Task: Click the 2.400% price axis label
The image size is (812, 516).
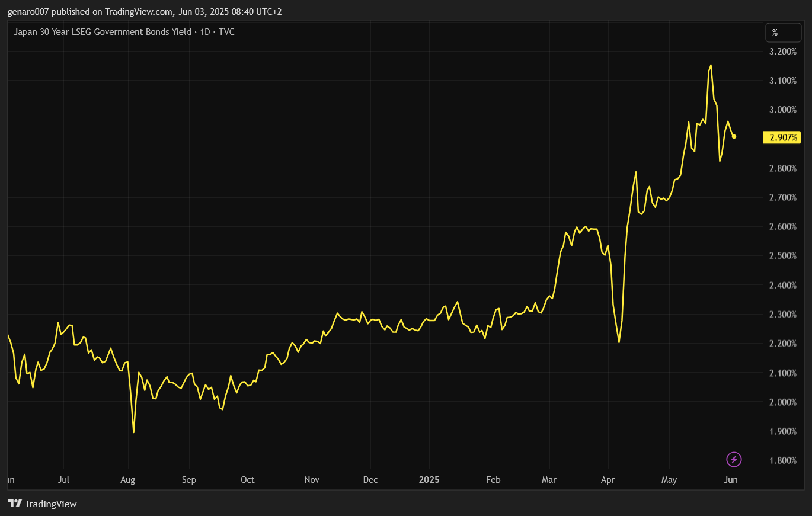Action: click(783, 286)
